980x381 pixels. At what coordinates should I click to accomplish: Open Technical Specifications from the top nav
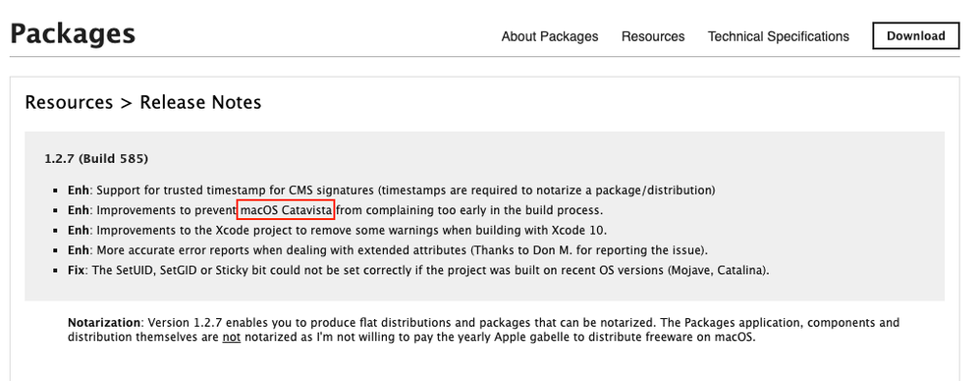pos(778,36)
